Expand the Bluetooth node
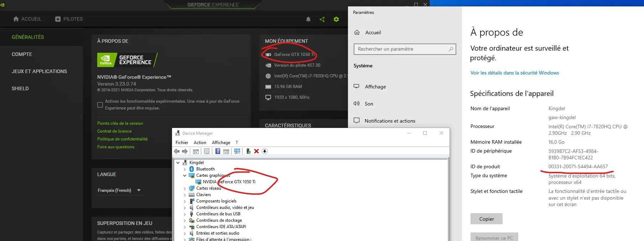644x241 pixels. click(x=185, y=169)
